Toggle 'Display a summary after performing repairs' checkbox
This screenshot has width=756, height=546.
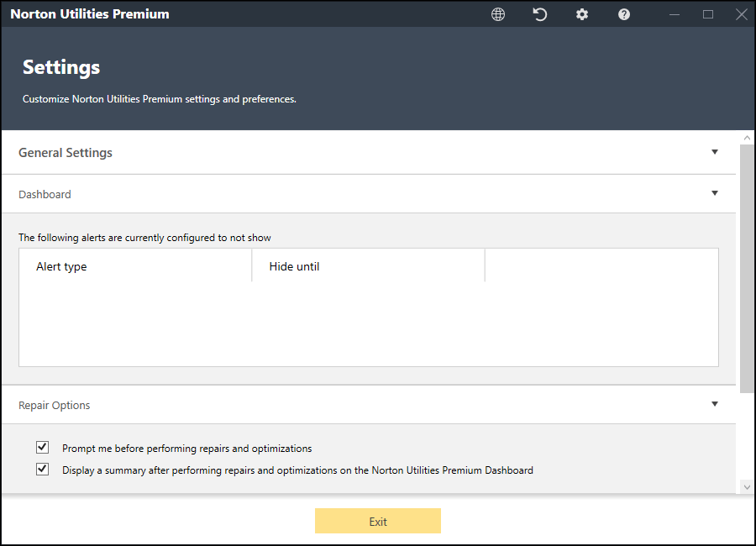(x=43, y=469)
